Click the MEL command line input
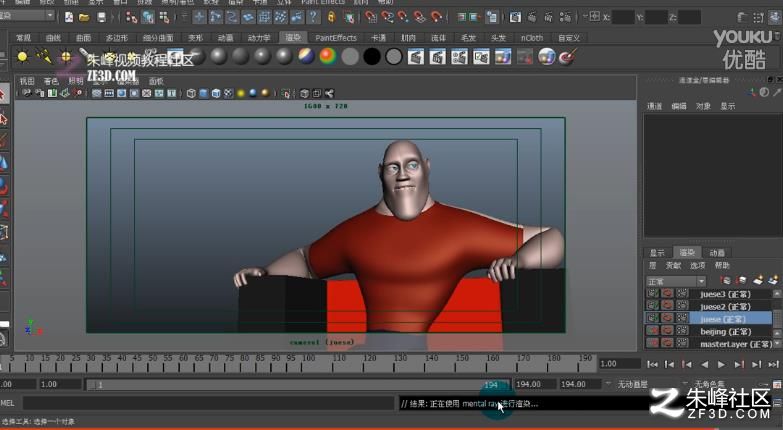The image size is (783, 430). tap(208, 403)
